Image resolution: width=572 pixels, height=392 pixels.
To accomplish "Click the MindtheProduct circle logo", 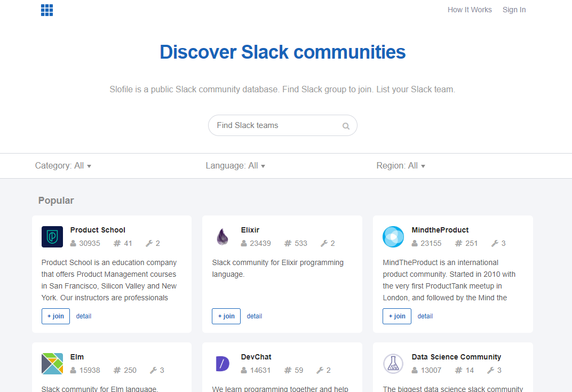I will [x=393, y=237].
